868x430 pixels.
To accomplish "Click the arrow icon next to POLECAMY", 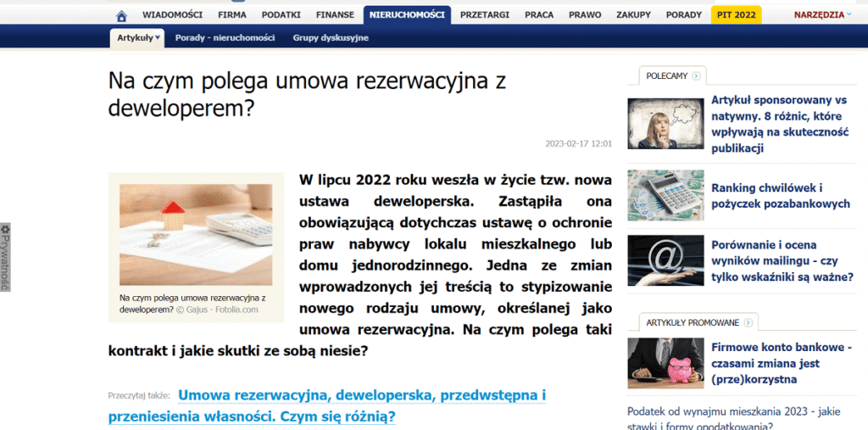I will click(x=697, y=76).
